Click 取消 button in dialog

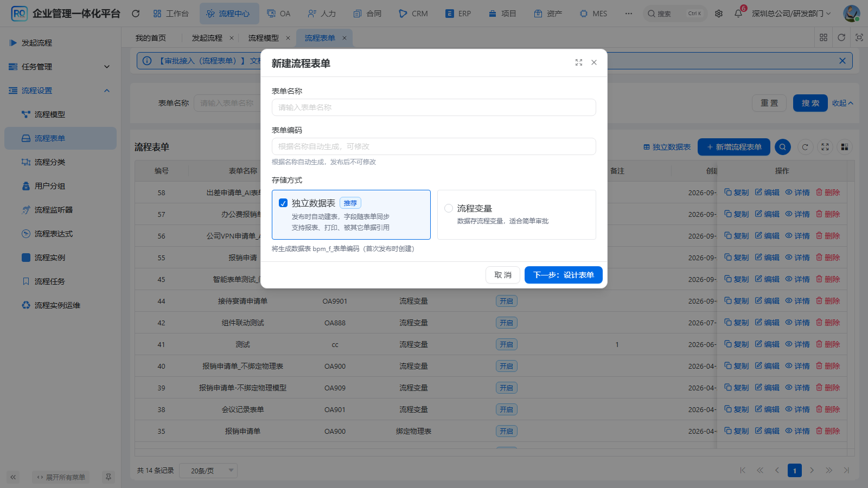click(503, 275)
